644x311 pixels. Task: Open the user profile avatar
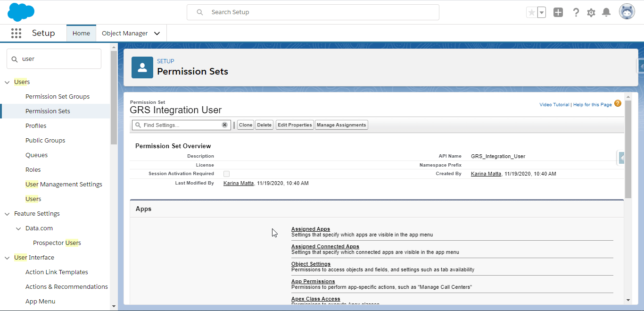point(627,12)
